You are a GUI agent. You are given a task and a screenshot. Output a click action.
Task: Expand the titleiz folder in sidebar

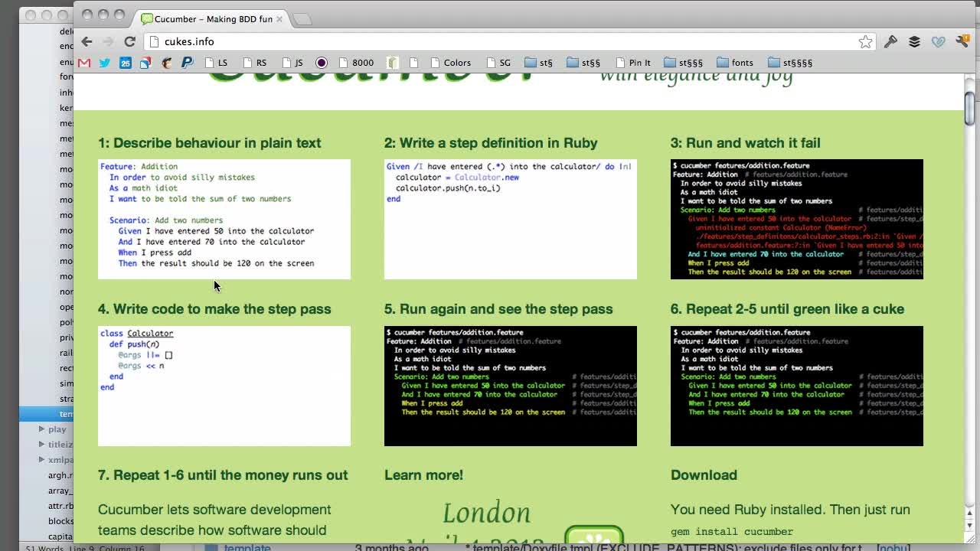pyautogui.click(x=41, y=445)
